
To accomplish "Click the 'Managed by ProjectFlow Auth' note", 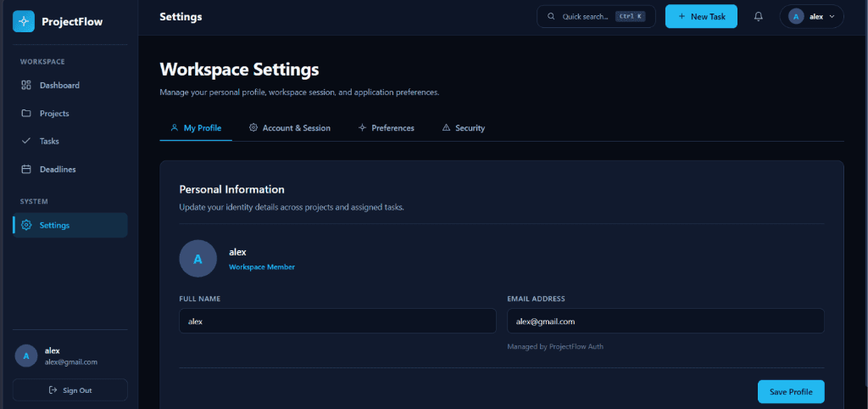I will [x=555, y=346].
